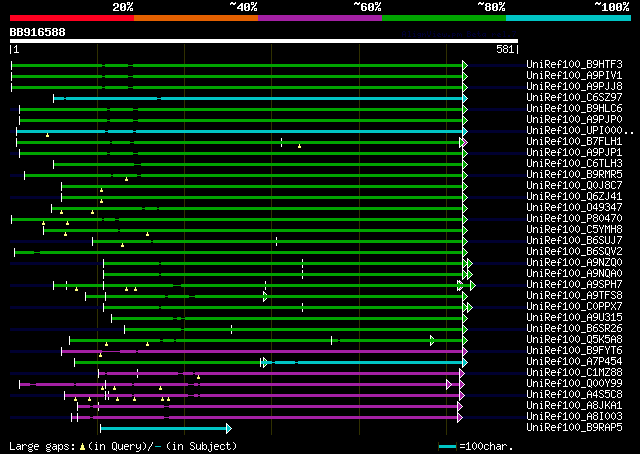Screen dimensions: 640x454
Task: Select hit label UniRef100_B9FYT6
Action: click(574, 351)
